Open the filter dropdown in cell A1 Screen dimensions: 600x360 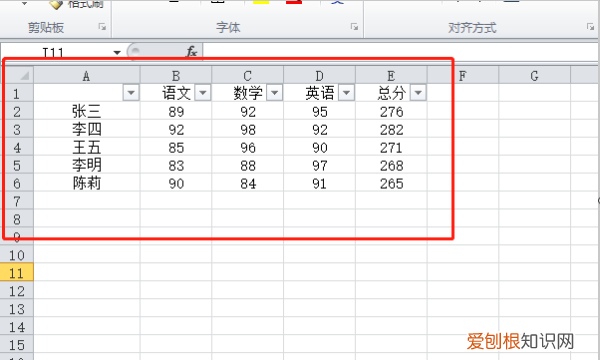point(131,93)
